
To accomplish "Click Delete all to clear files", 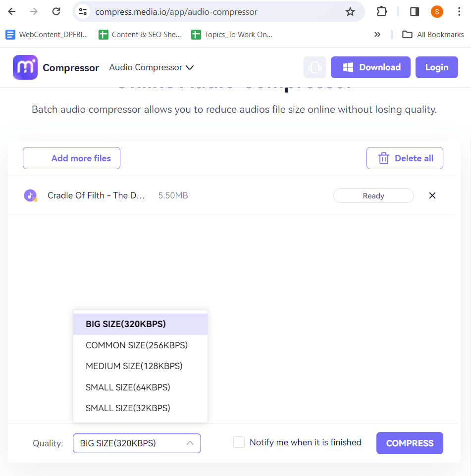I will (x=405, y=158).
